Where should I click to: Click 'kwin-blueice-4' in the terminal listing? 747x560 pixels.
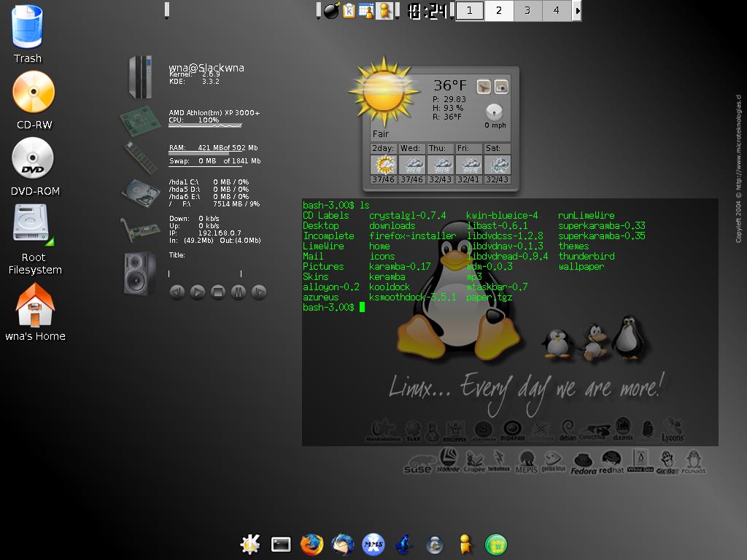coord(502,215)
